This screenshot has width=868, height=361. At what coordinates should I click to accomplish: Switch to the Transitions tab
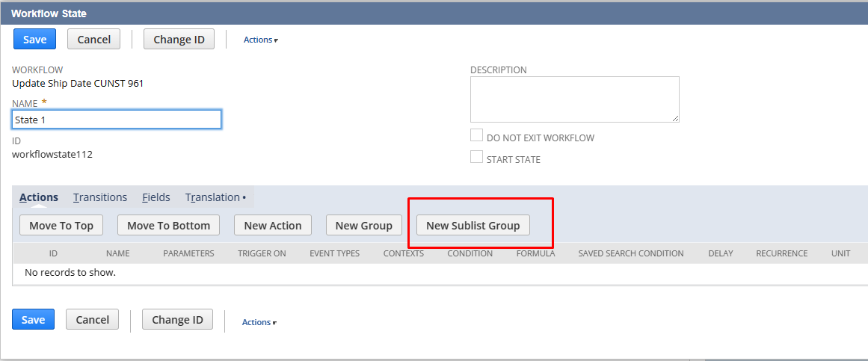(100, 197)
